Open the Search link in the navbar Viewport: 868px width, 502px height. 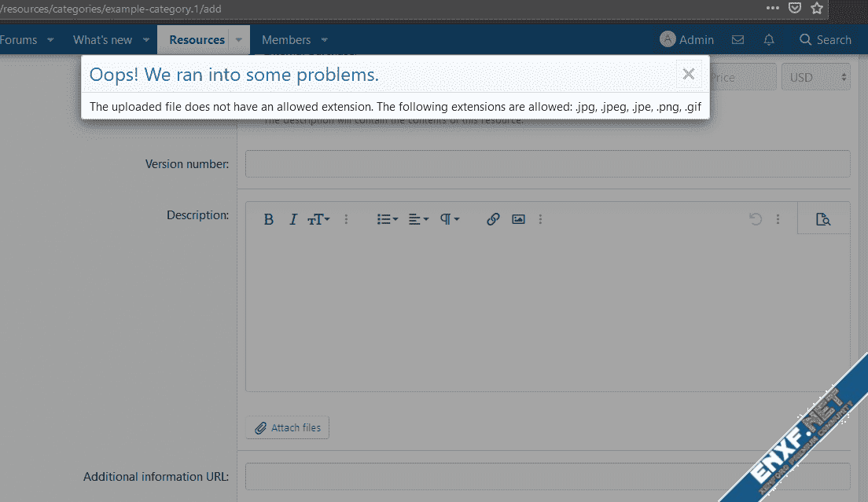(825, 40)
